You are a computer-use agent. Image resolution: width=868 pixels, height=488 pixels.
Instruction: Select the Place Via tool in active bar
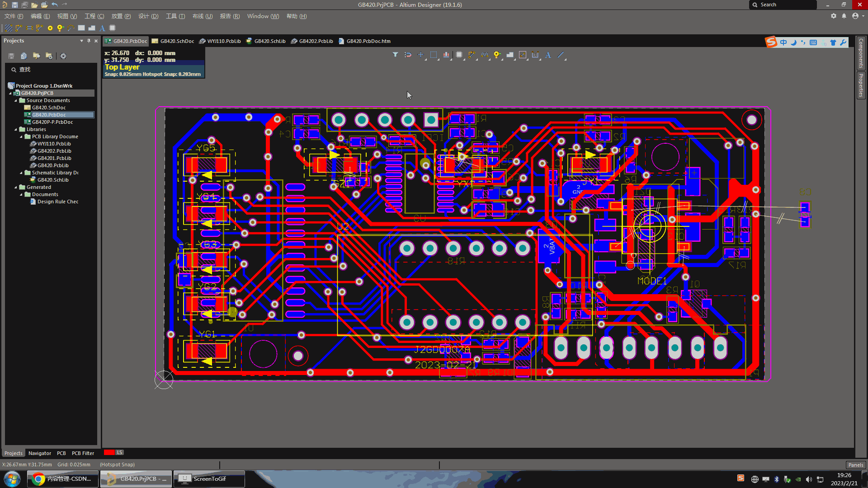[497, 55]
